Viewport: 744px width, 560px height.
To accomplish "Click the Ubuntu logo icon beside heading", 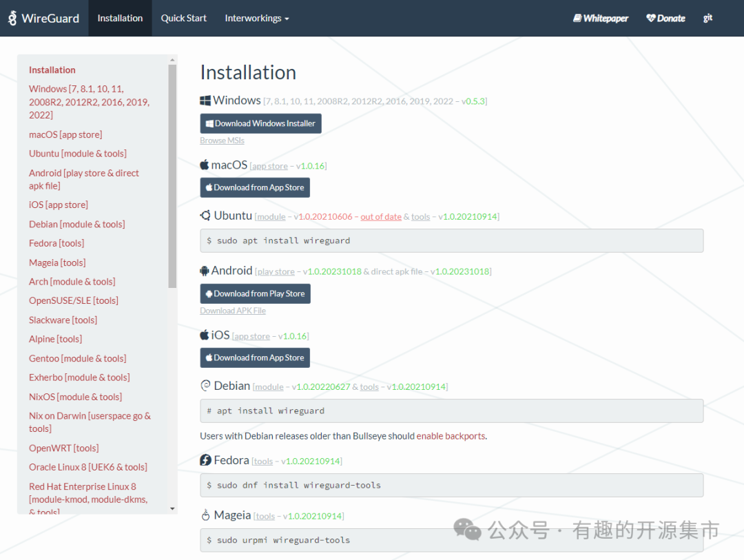I will pyautogui.click(x=205, y=216).
